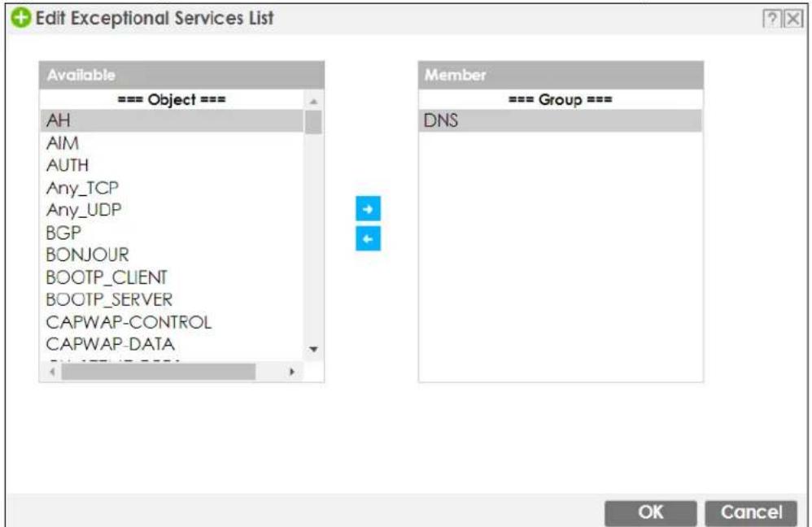Screen dimensions: 812x527
Task: Click the horizontal scroll right arrow
Action: 292,371
